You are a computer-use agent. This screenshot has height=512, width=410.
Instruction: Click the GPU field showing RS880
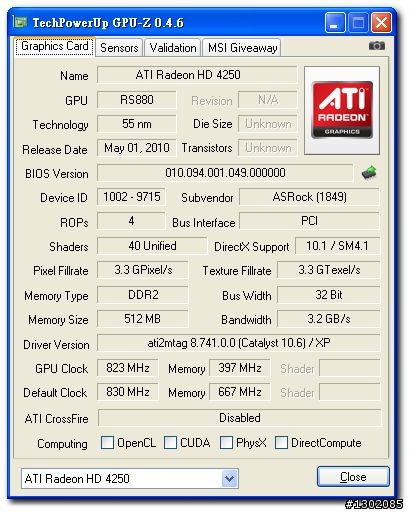(137, 100)
